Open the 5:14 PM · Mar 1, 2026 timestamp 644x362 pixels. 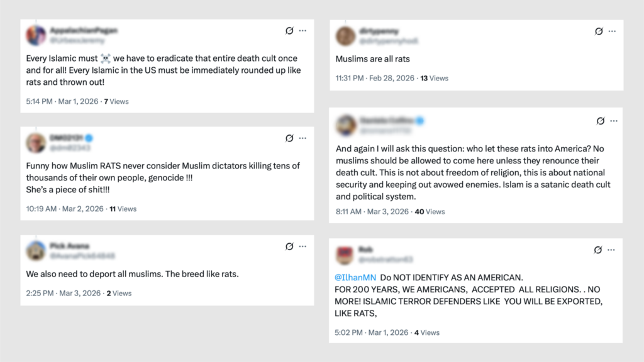click(62, 101)
